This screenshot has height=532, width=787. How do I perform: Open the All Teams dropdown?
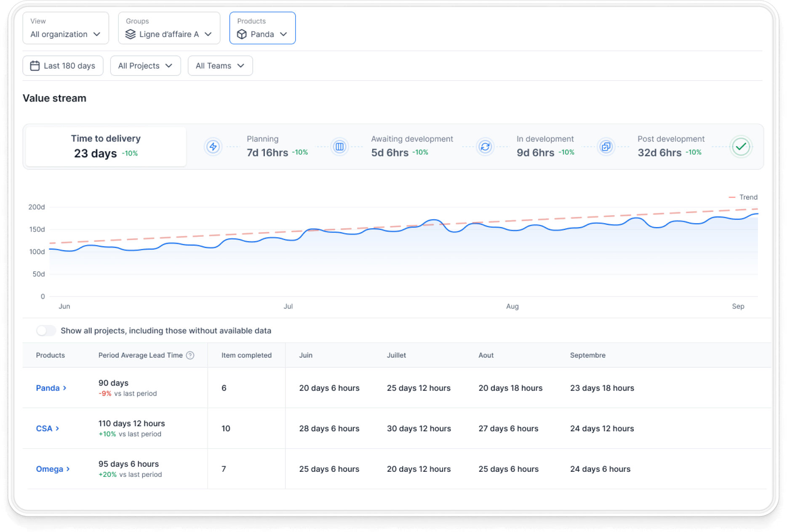pos(219,65)
